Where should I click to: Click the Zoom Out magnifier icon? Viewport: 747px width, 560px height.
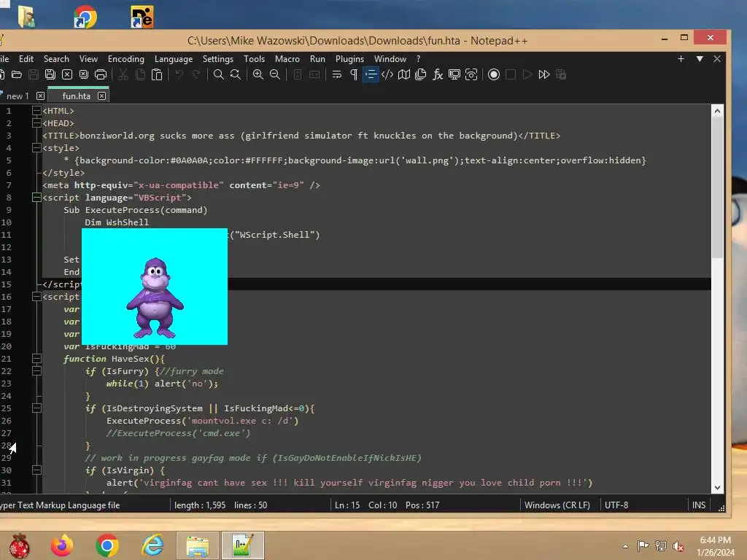pyautogui.click(x=275, y=74)
